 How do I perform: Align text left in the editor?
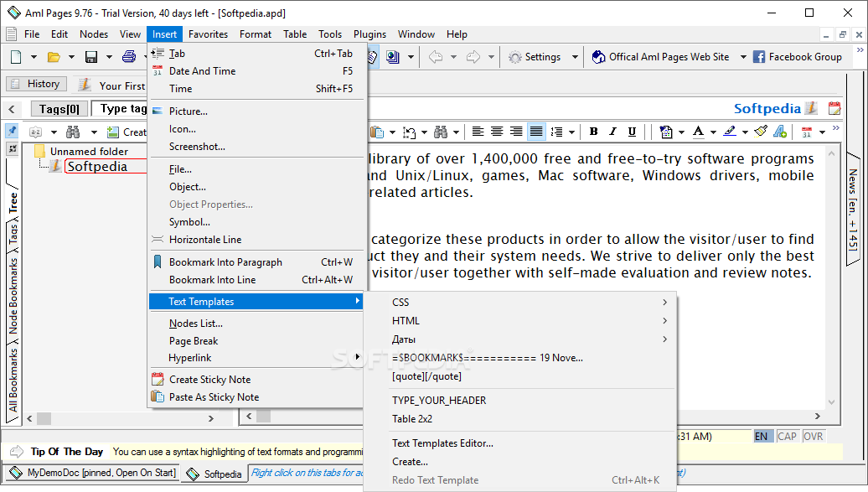[478, 132]
